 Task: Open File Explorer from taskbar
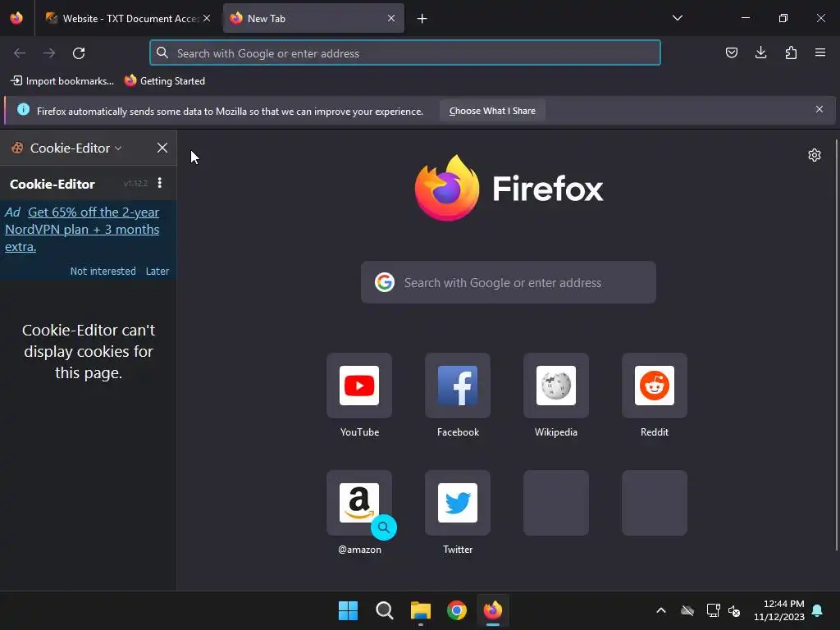[421, 610]
